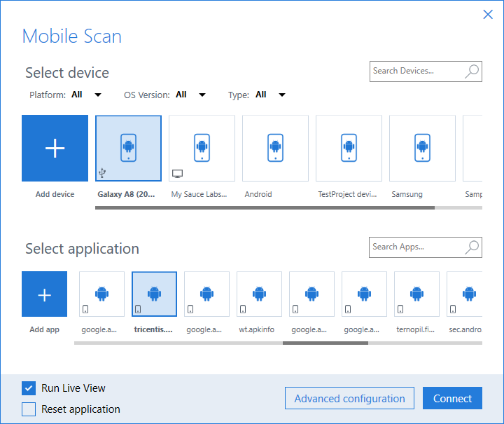The image size is (504, 424).
Task: Select the wt.apkinfo application tile
Action: point(259,294)
